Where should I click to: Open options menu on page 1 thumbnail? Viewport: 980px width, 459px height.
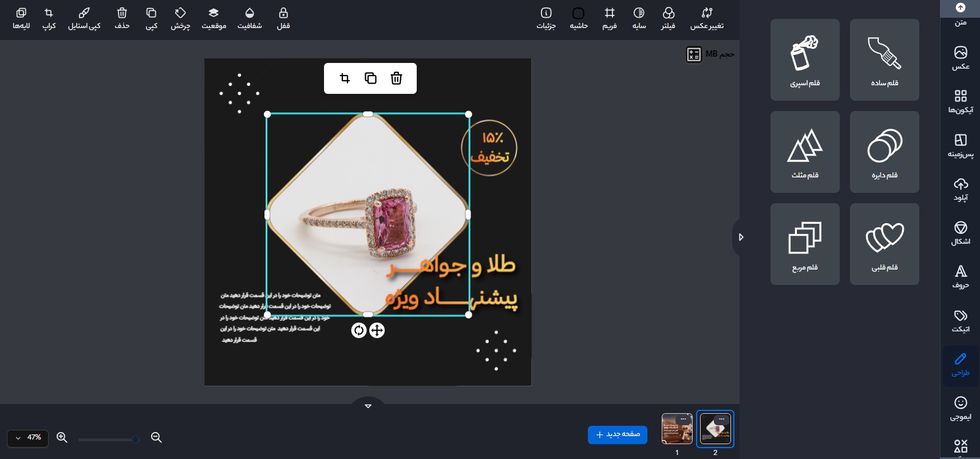(683, 420)
